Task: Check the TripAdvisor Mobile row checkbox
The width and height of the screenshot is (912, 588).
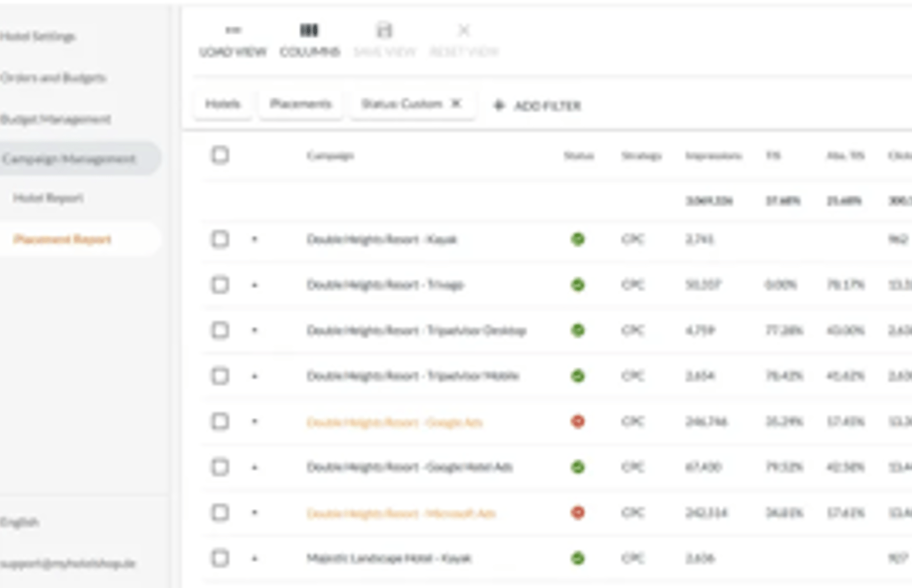Action: (220, 376)
